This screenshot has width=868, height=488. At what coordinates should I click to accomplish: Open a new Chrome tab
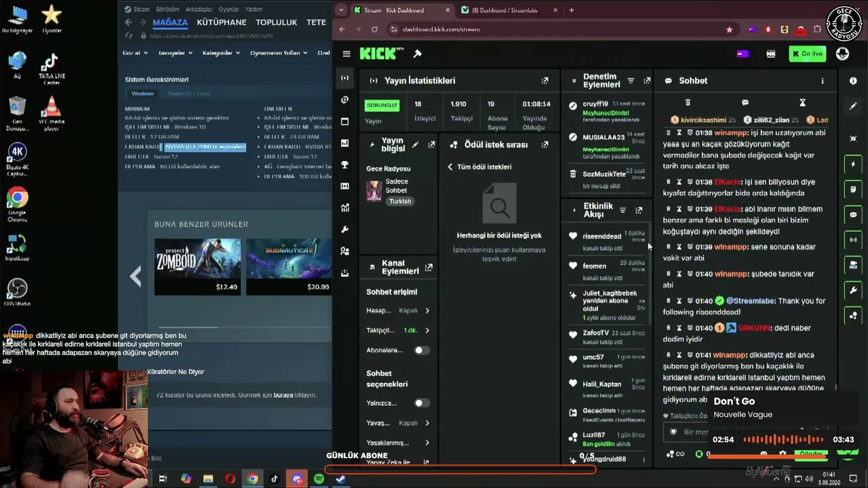pyautogui.click(x=572, y=10)
